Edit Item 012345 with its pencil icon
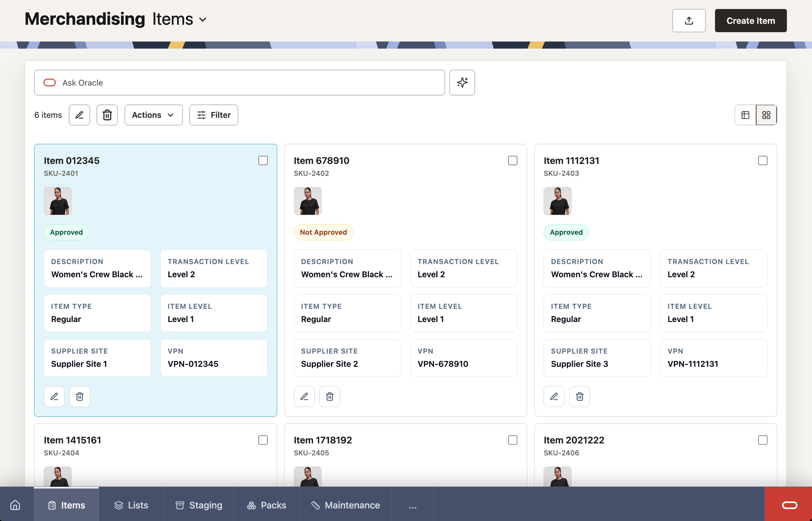This screenshot has height=521, width=812. (54, 396)
